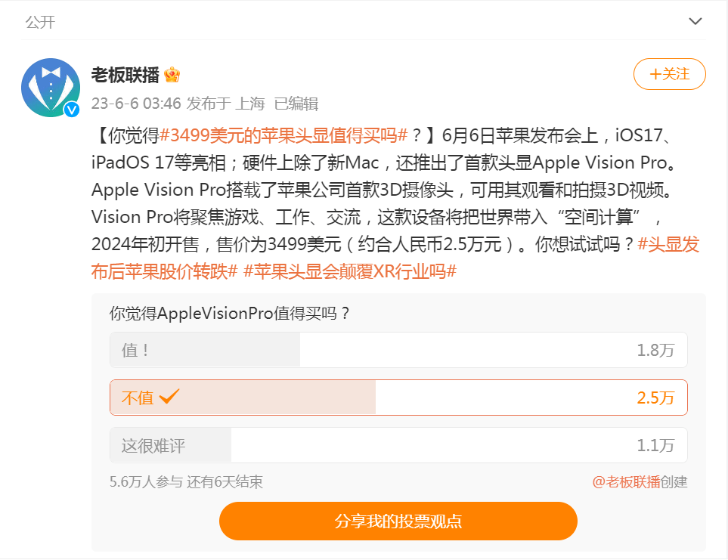Expand the chevron at top right
The height and width of the screenshot is (560, 728).
[x=695, y=21]
